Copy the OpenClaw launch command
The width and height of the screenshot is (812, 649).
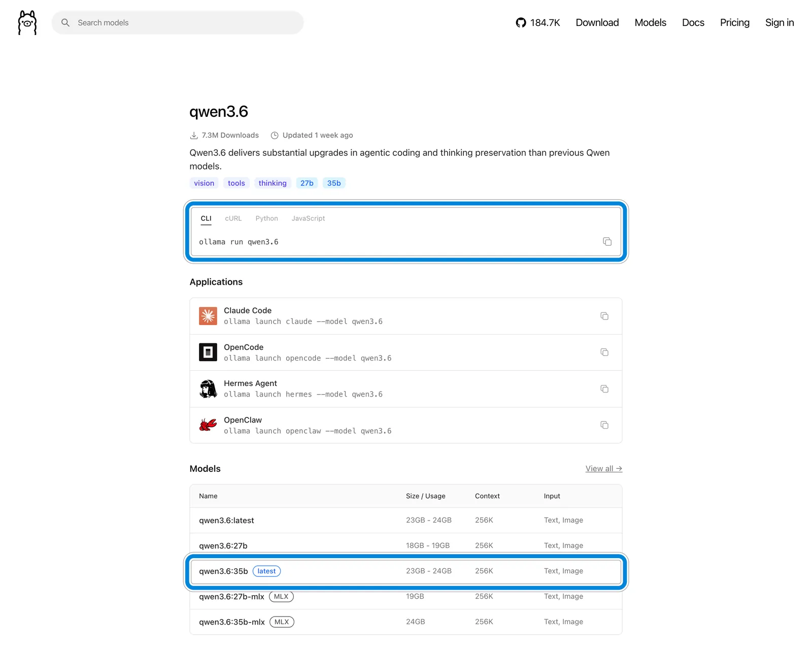pos(604,425)
